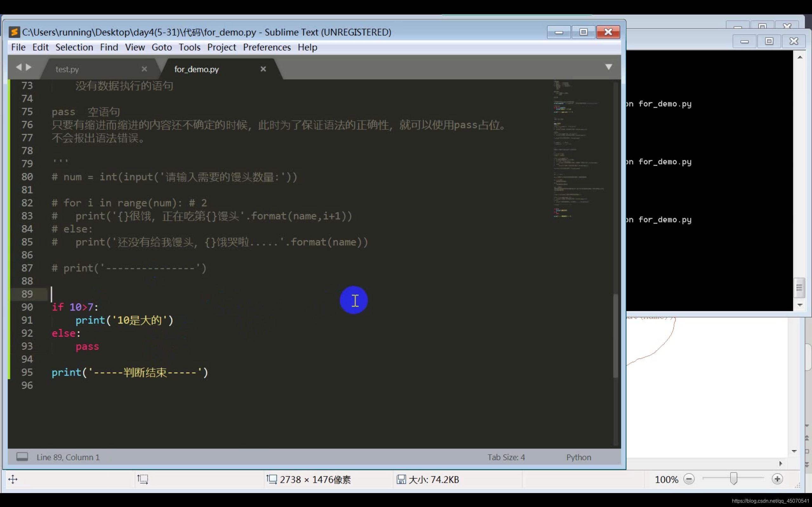The image size is (812, 507).
Task: Close the test.py tab
Action: pyautogui.click(x=144, y=69)
